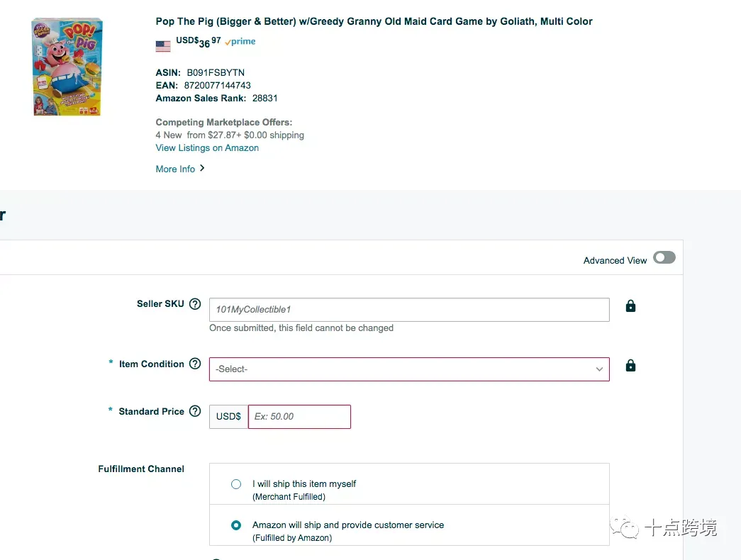
Task: Click the 4 New from $27.87 offers text
Action: [230, 135]
